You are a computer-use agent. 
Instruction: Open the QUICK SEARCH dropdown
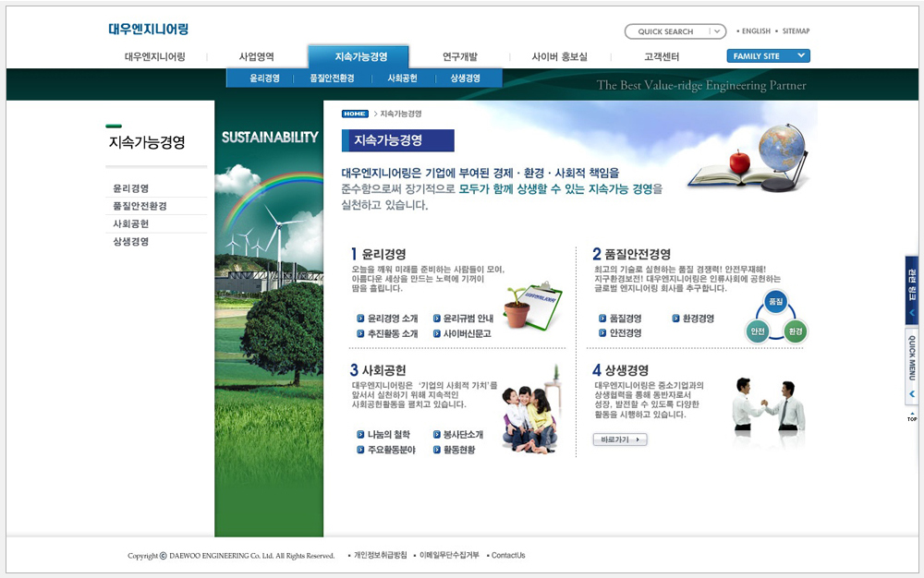pos(717,31)
